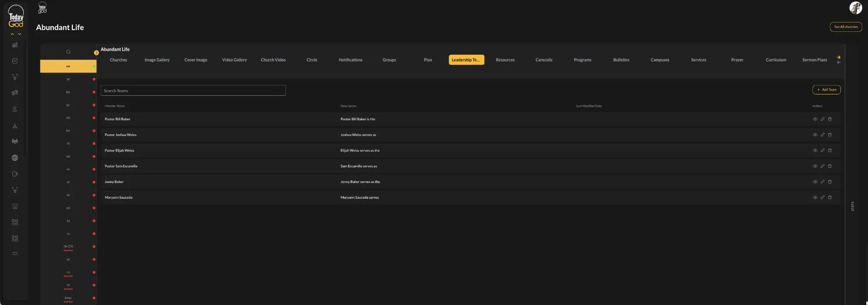The width and height of the screenshot is (868, 305).
Task: Edit Pastor Joshua Weiss entry
Action: pyautogui.click(x=822, y=135)
